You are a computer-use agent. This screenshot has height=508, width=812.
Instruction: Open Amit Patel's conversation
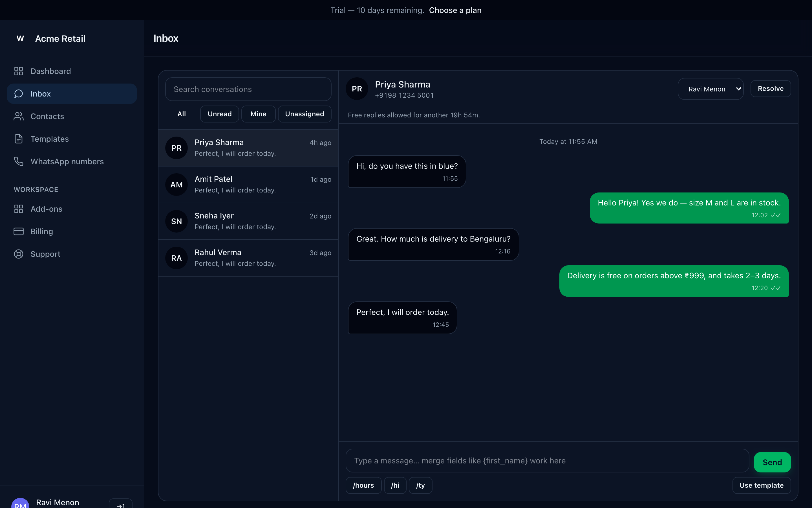point(248,185)
